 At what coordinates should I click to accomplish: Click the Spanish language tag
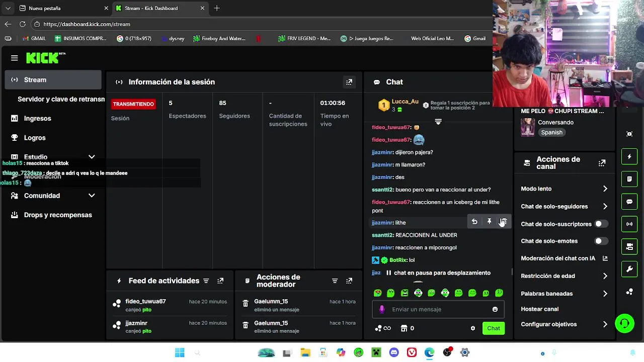click(x=551, y=133)
